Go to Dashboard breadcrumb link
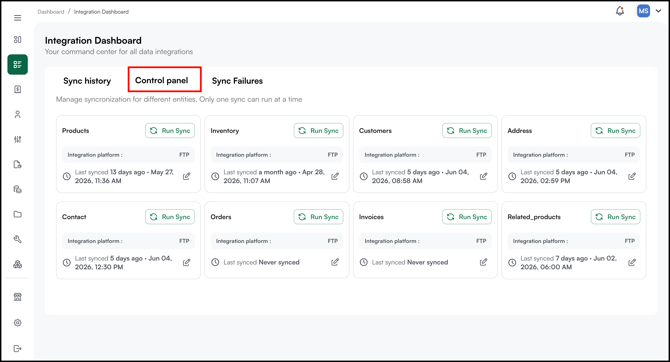The image size is (670, 362). point(50,12)
